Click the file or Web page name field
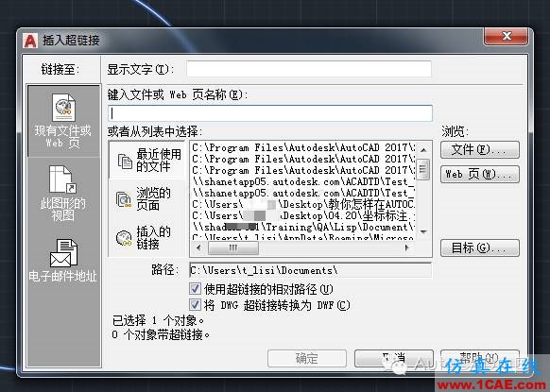Image resolution: width=550 pixels, height=392 pixels. tap(270, 113)
